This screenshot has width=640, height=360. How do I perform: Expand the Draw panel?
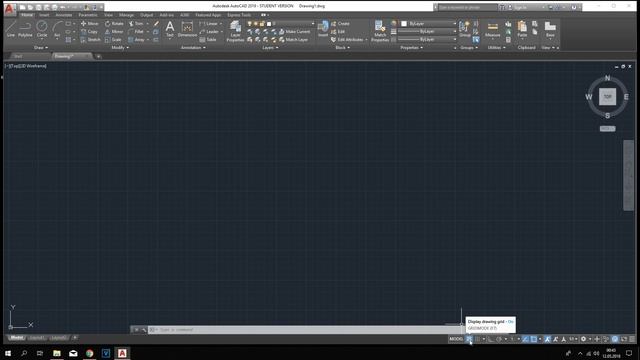41,48
